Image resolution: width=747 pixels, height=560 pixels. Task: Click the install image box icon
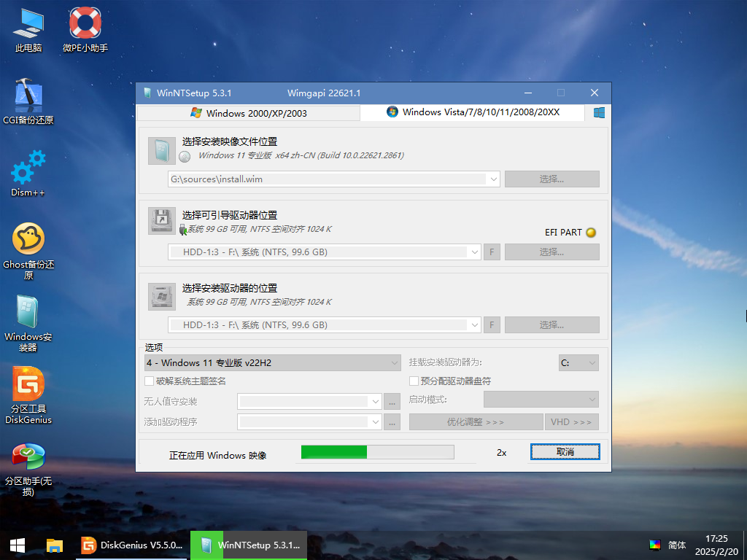161,151
